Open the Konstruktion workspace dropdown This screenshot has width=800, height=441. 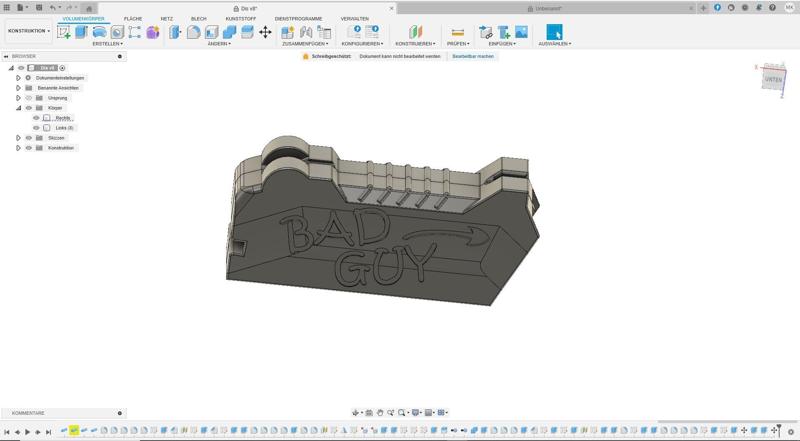[29, 31]
